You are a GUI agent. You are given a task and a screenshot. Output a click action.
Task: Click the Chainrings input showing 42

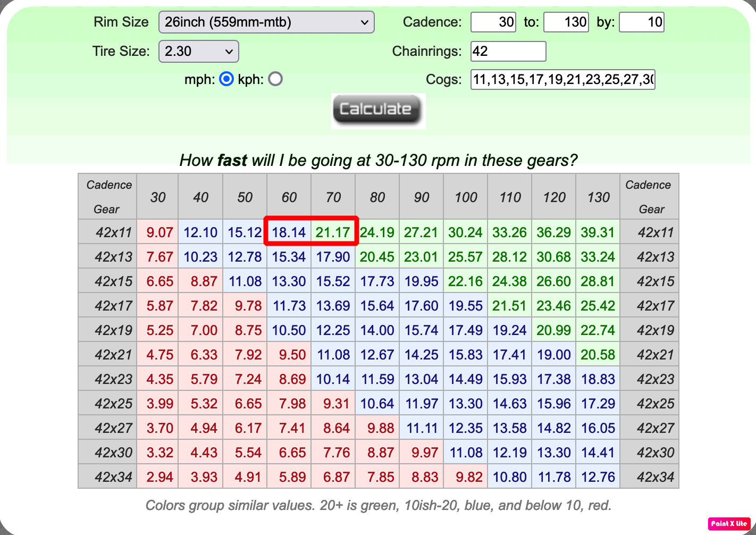click(x=508, y=51)
